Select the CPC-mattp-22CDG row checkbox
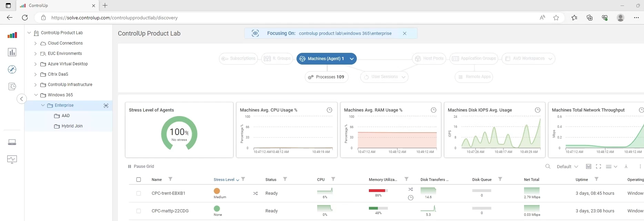This screenshot has width=644, height=221. coord(139,211)
